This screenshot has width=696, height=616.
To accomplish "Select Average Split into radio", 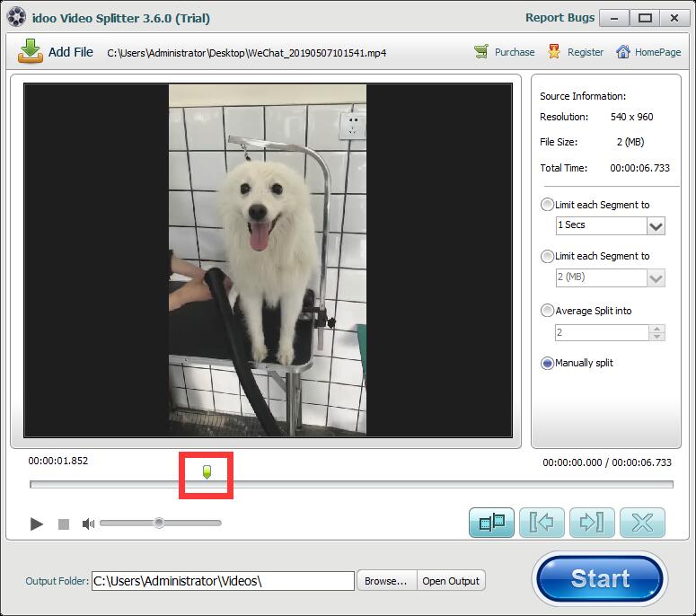I will click(x=547, y=310).
